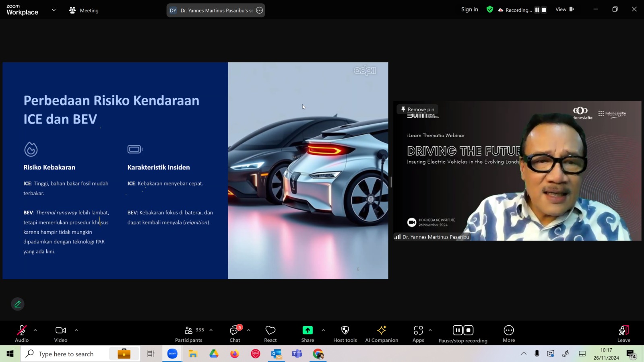The height and width of the screenshot is (362, 644).
Task: Expand participants options arrow
Action: pos(211,330)
